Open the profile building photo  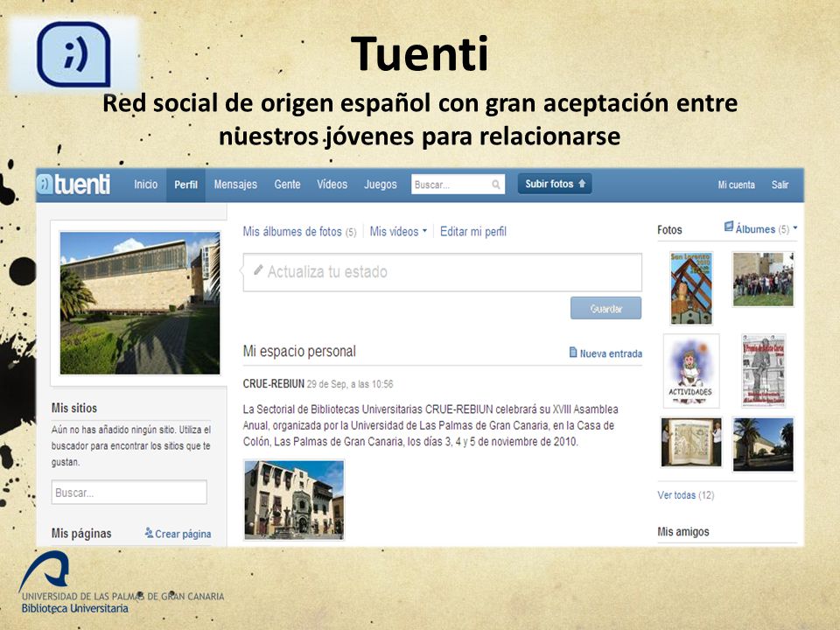[140, 303]
